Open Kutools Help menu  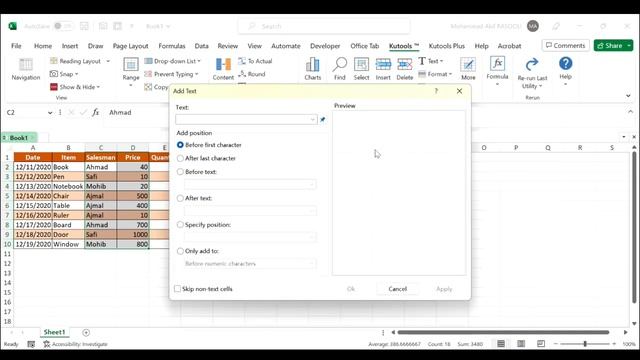pos(565,72)
